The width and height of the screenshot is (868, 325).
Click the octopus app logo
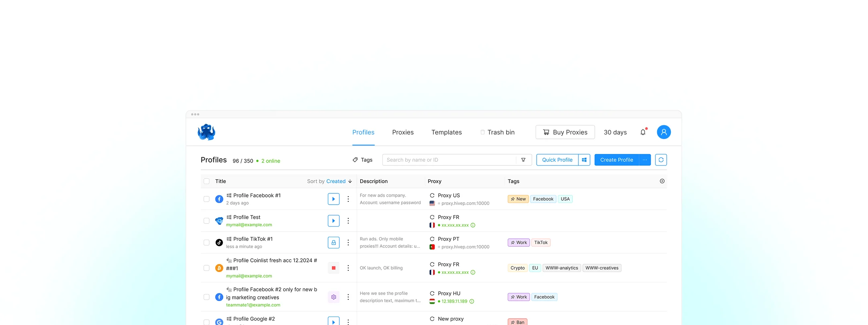click(206, 132)
